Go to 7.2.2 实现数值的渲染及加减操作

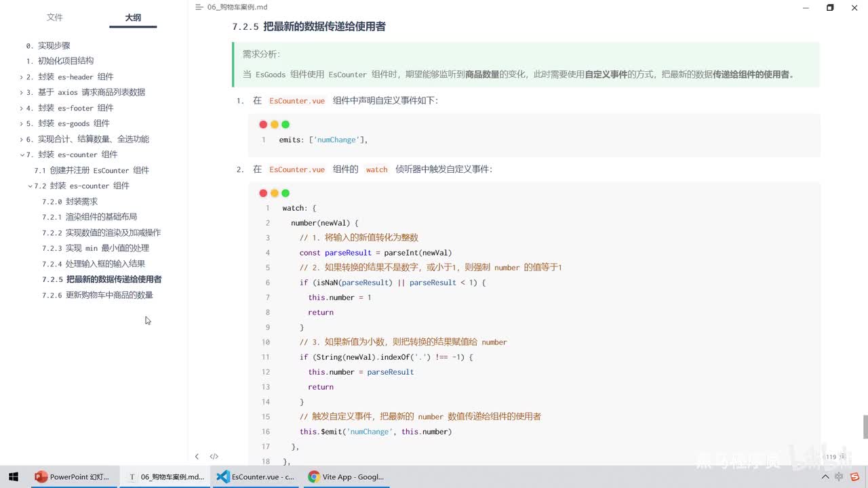102,233
